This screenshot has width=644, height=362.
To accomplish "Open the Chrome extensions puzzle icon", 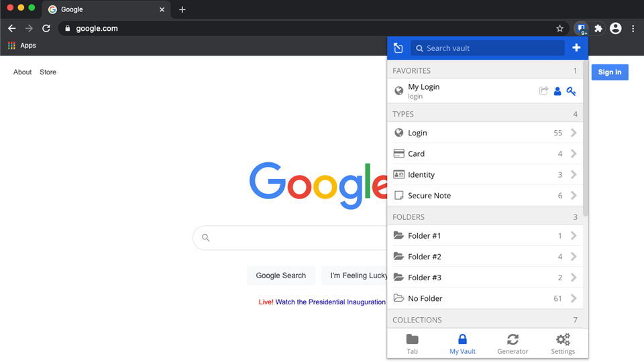I will pos(598,28).
